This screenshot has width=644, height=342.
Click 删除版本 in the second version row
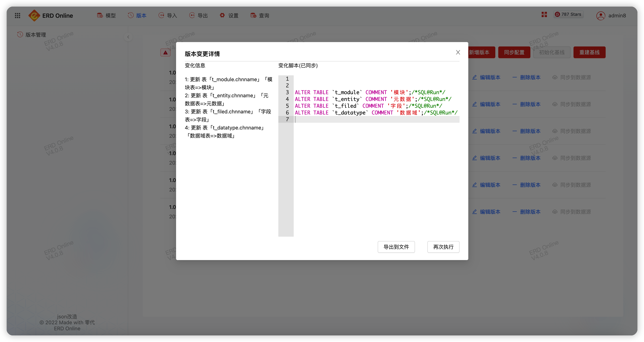coord(527,104)
